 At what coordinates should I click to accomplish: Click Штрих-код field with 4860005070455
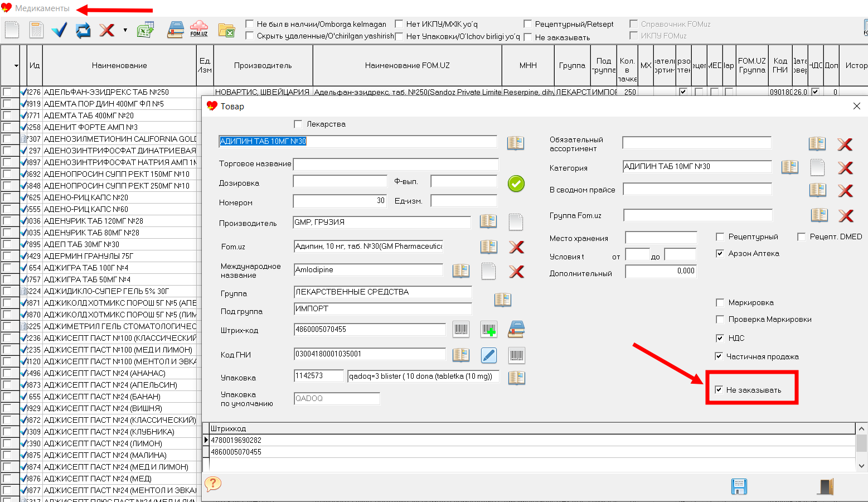370,329
